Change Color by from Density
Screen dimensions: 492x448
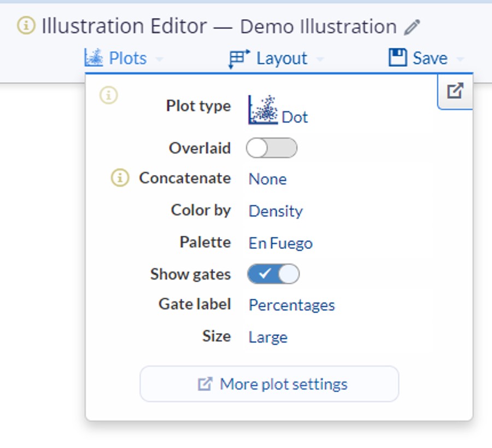[276, 211]
